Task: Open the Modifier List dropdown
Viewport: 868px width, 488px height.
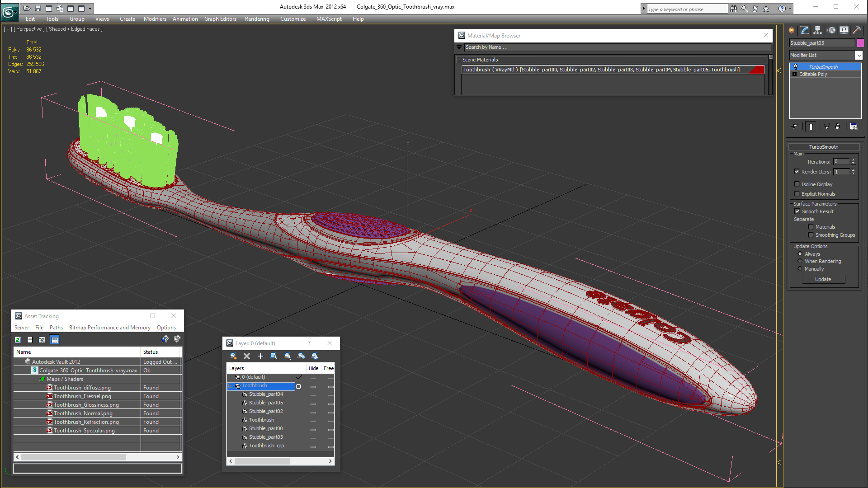Action: 859,55
